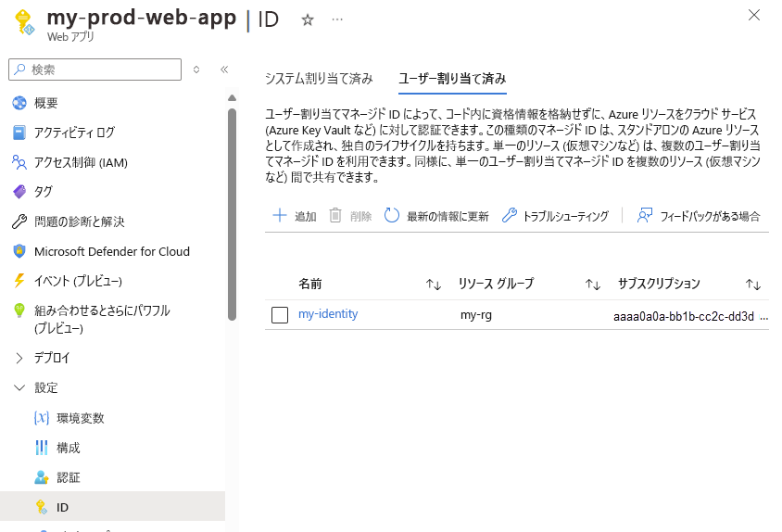782x532 pixels.
Task: Open the アクティビティ ログ icon
Action: (19, 133)
